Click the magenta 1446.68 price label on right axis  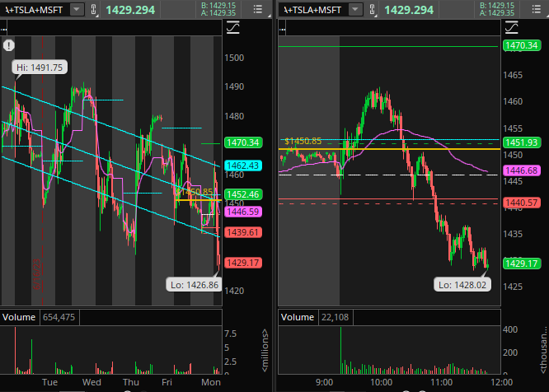pyautogui.click(x=519, y=170)
